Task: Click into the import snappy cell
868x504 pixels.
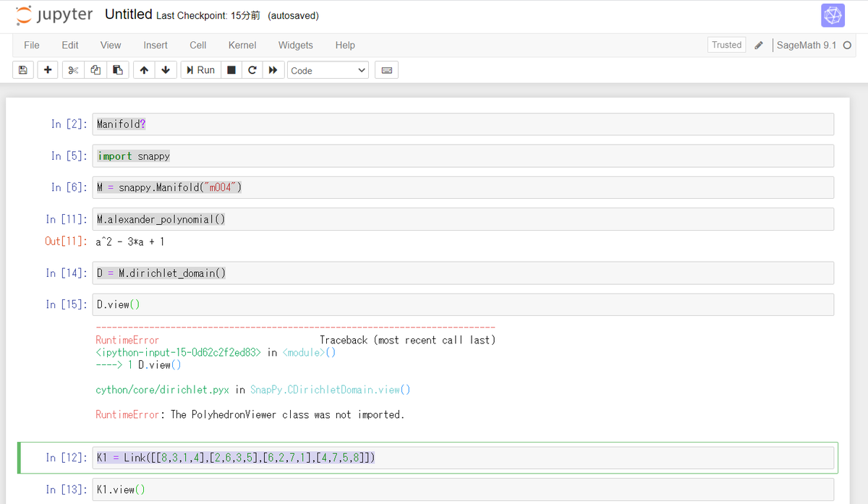Action: (463, 156)
